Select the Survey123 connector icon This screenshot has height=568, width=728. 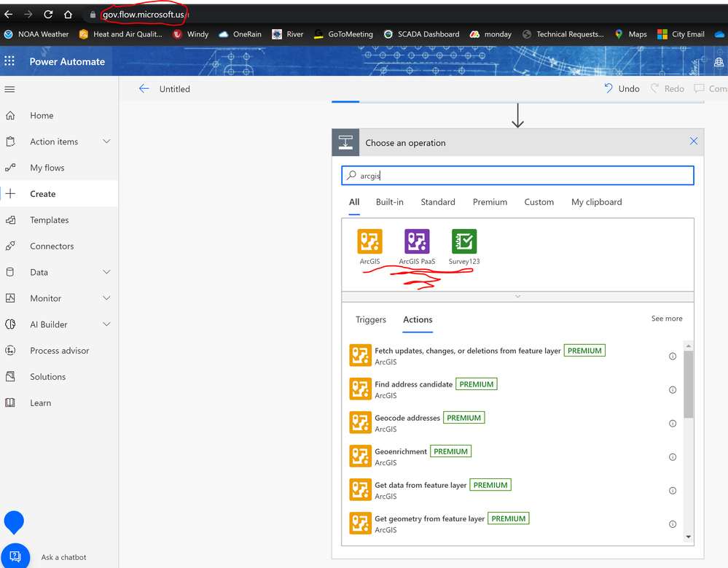coord(464,241)
